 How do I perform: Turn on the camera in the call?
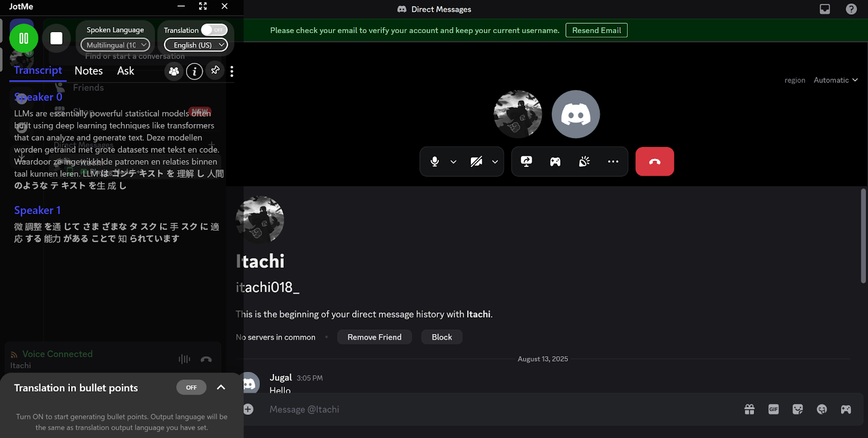476,162
